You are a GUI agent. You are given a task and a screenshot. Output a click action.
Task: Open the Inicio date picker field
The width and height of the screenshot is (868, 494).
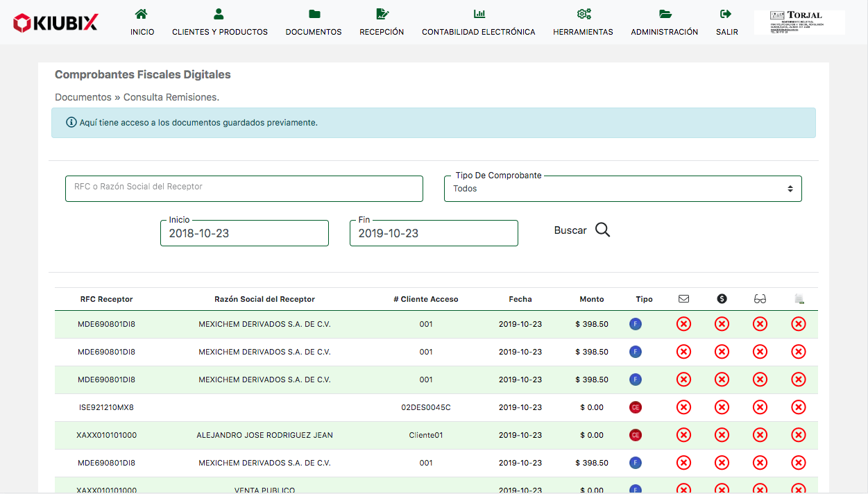pyautogui.click(x=244, y=233)
